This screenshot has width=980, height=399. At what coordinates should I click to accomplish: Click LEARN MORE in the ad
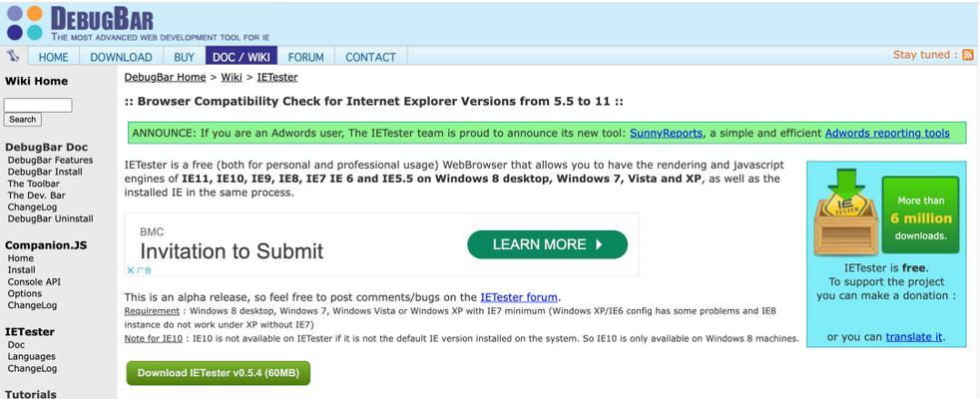(547, 244)
